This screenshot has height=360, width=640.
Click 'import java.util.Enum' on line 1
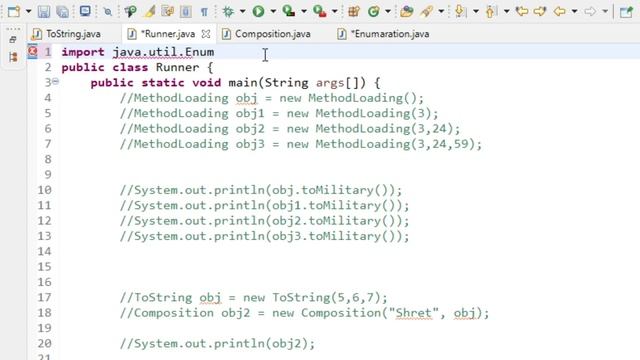pos(138,52)
